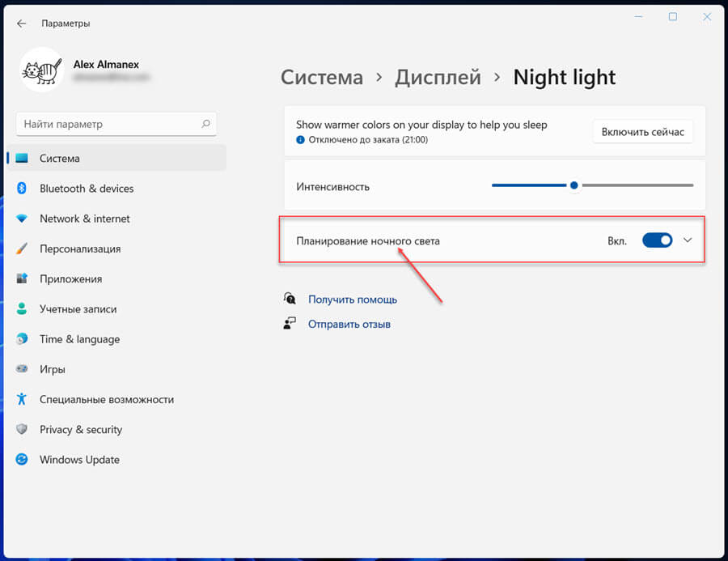Screen dimensions: 728x561
Task: Open Получить помощь link
Action: (x=353, y=300)
